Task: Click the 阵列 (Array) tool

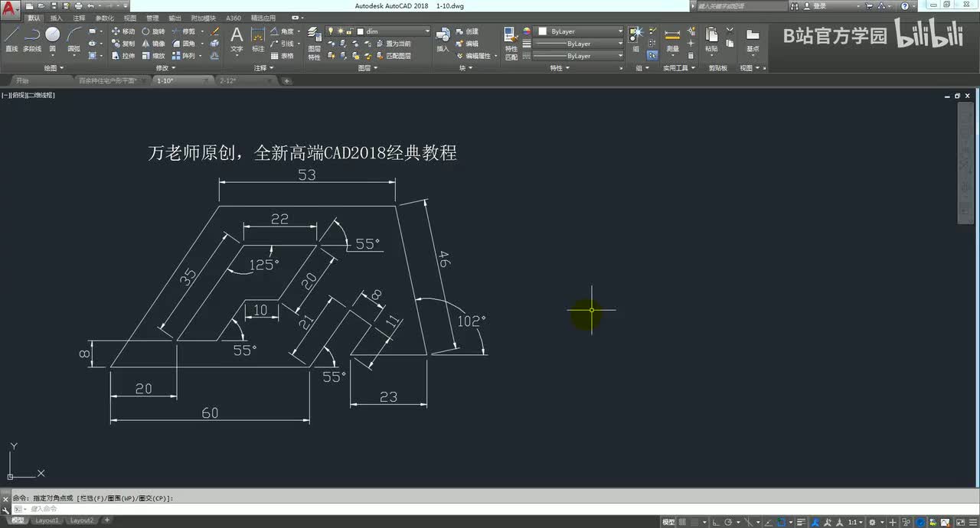Action: coord(183,56)
